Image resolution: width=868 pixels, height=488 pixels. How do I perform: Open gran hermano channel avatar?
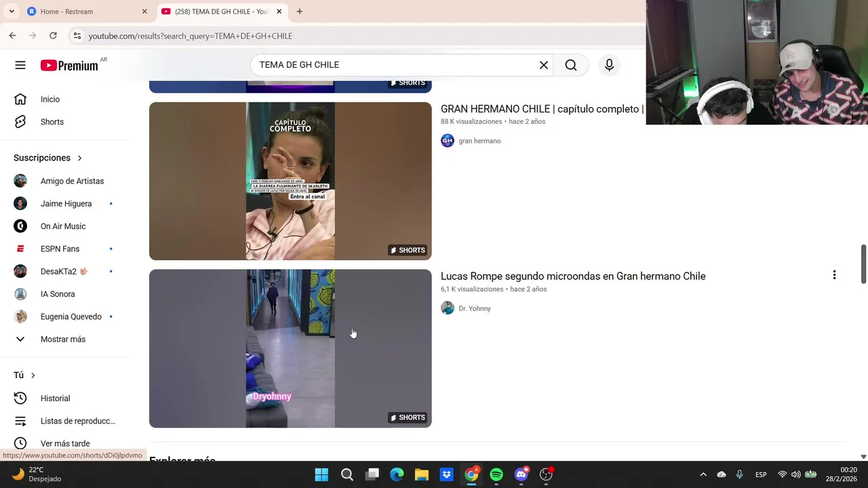coord(448,141)
